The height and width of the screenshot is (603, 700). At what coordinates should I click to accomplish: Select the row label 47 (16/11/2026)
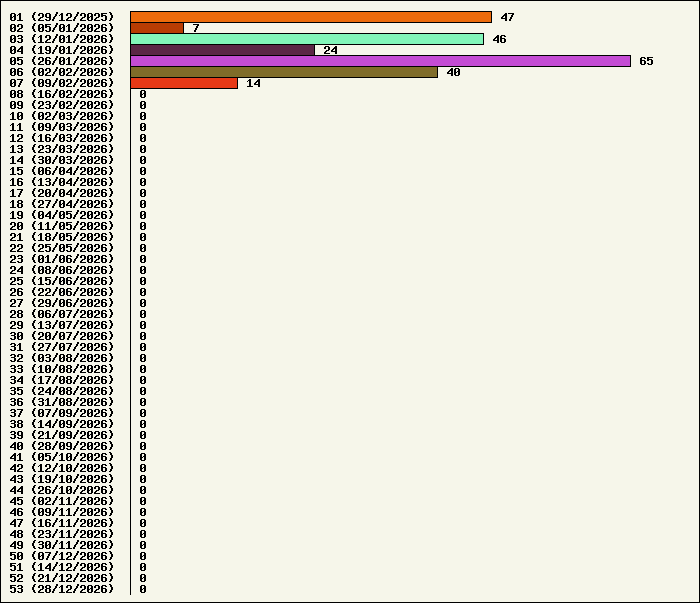coord(62,523)
